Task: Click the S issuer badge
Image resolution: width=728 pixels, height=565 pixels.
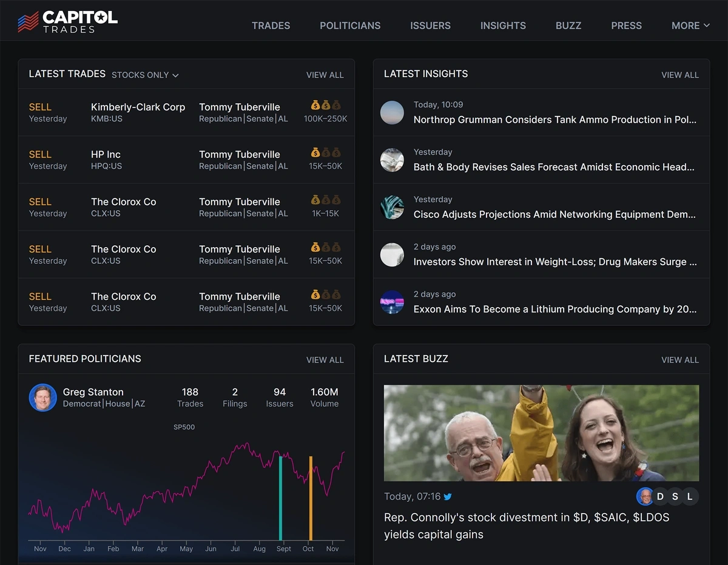Action: [675, 496]
